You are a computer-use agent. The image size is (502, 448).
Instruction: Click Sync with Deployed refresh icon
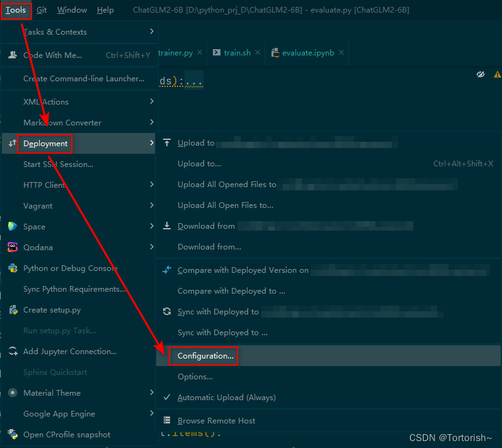tap(167, 311)
